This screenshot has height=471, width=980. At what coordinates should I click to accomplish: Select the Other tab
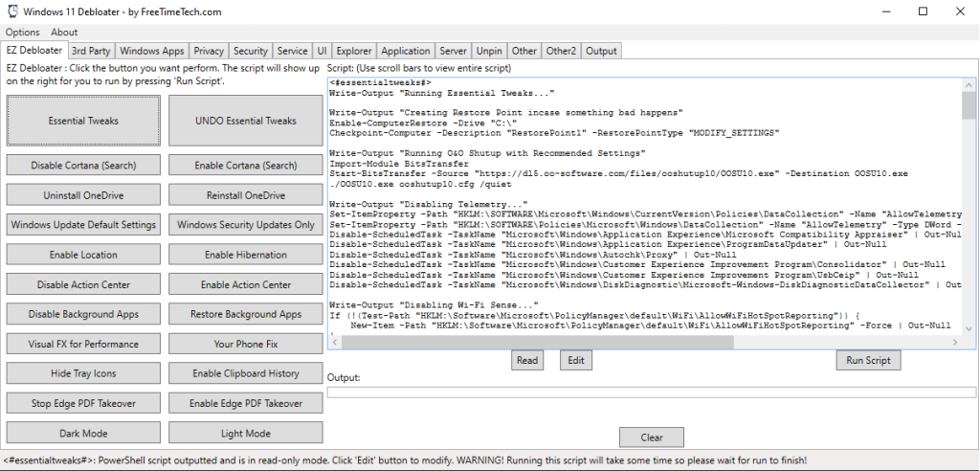coord(524,52)
